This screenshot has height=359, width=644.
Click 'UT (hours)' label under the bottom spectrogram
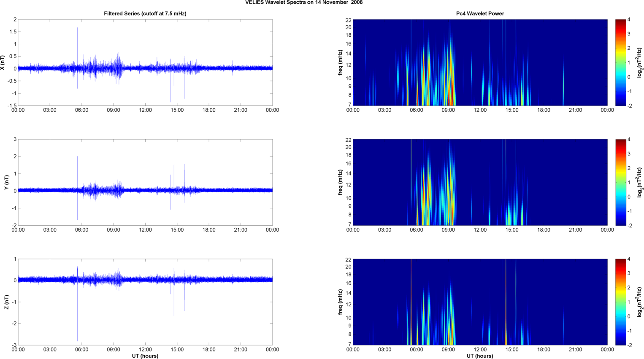coord(480,356)
